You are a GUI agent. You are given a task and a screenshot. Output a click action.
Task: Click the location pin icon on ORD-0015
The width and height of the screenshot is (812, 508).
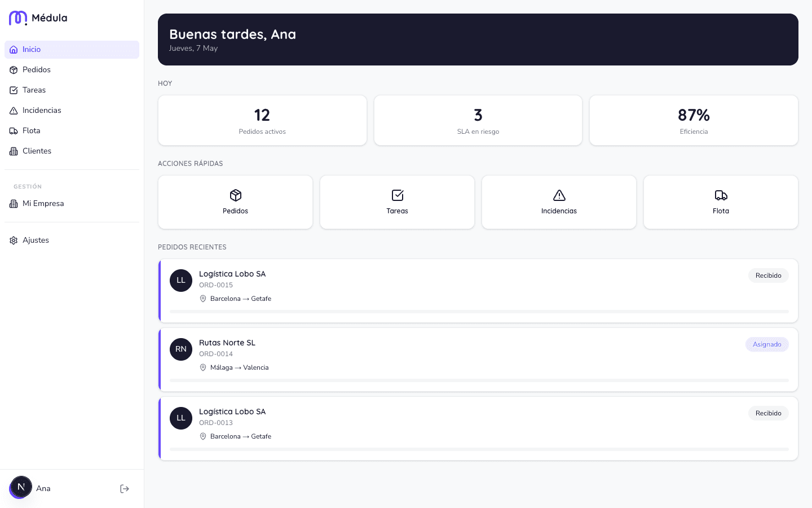tap(203, 299)
